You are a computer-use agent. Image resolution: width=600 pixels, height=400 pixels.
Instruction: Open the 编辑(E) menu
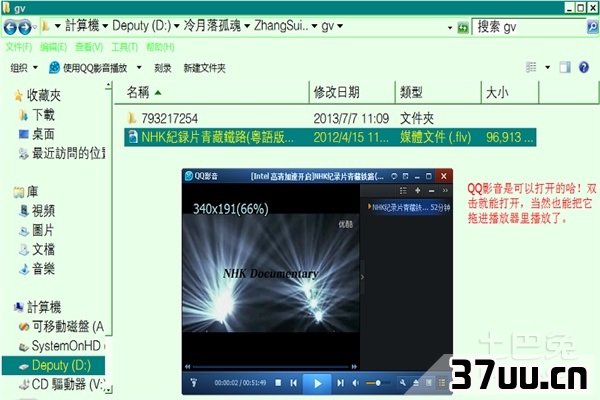point(53,47)
